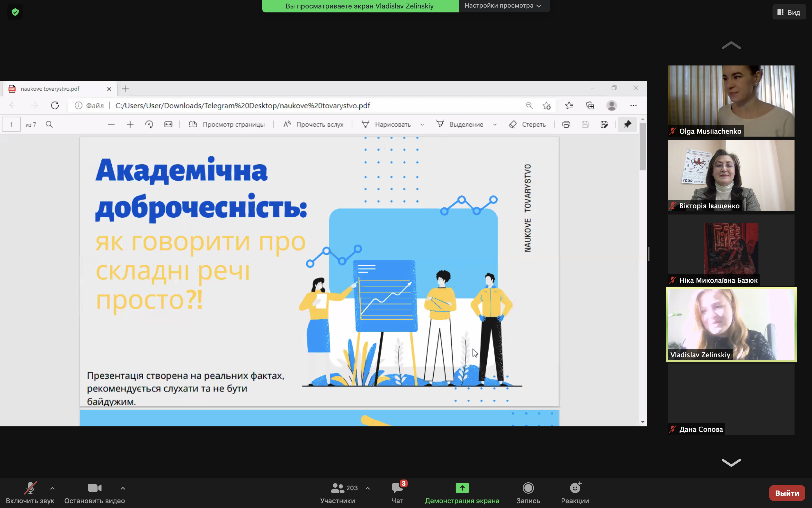Select the Выделение highlight tool

[460, 124]
